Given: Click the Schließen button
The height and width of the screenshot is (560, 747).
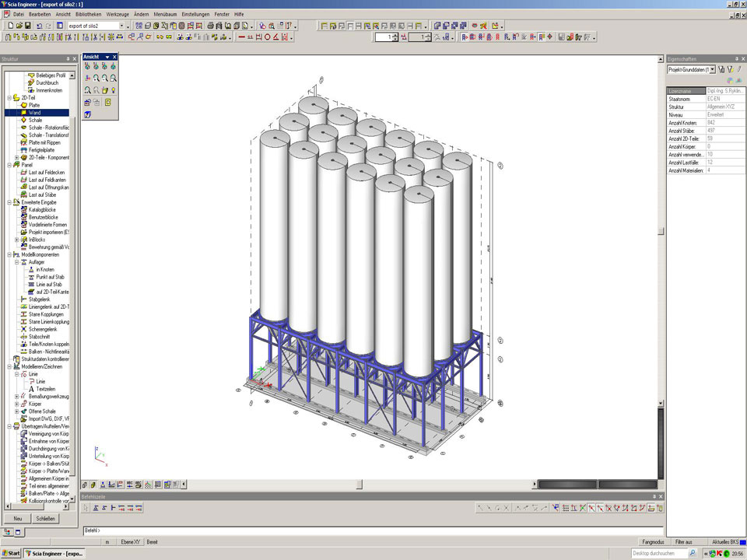Looking at the screenshot, I should pyautogui.click(x=45, y=518).
